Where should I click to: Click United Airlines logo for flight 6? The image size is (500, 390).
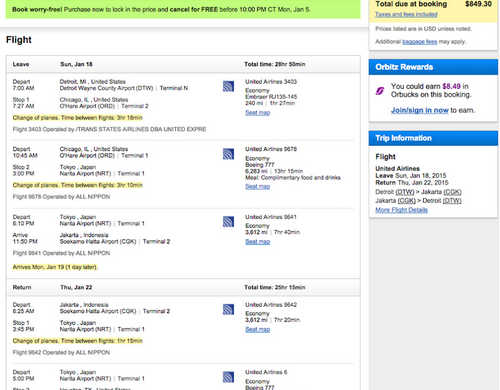pyautogui.click(x=228, y=377)
